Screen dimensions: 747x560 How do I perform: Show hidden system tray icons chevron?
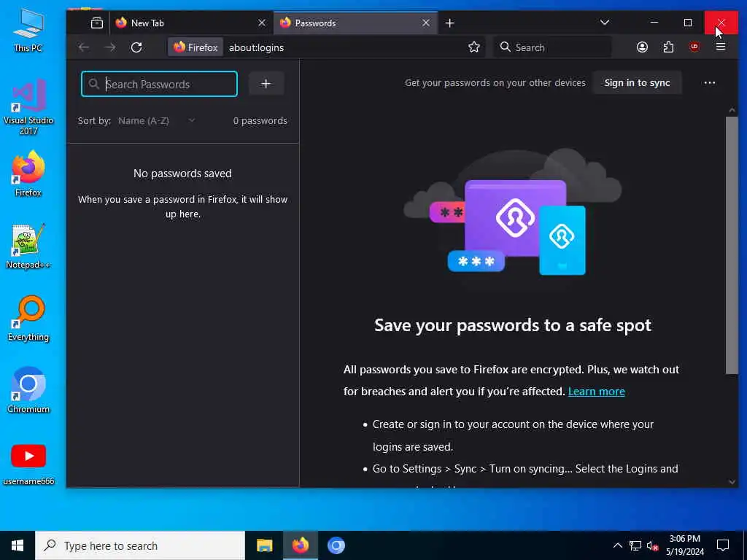click(617, 545)
